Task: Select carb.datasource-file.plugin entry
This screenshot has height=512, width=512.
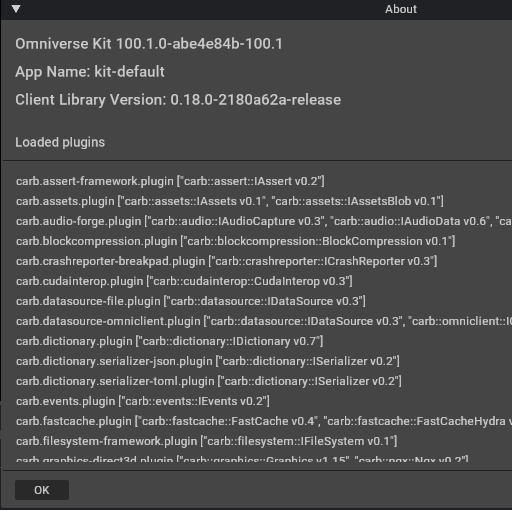Action: click(191, 301)
